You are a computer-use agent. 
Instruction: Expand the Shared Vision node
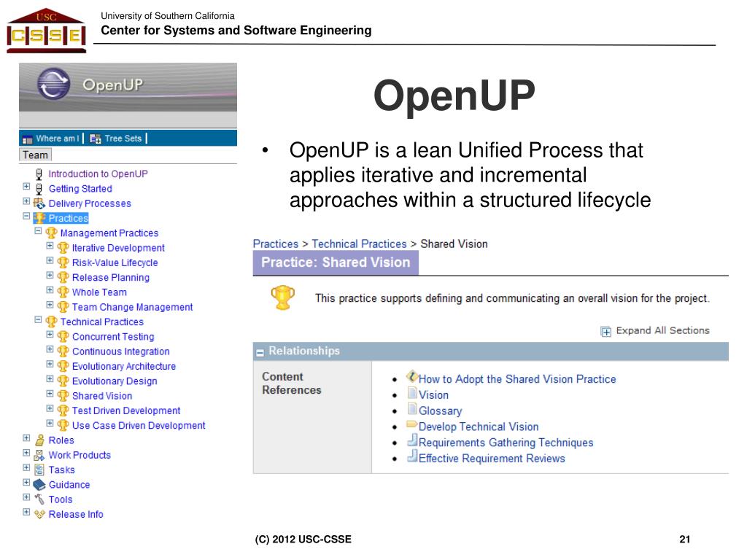(50, 393)
